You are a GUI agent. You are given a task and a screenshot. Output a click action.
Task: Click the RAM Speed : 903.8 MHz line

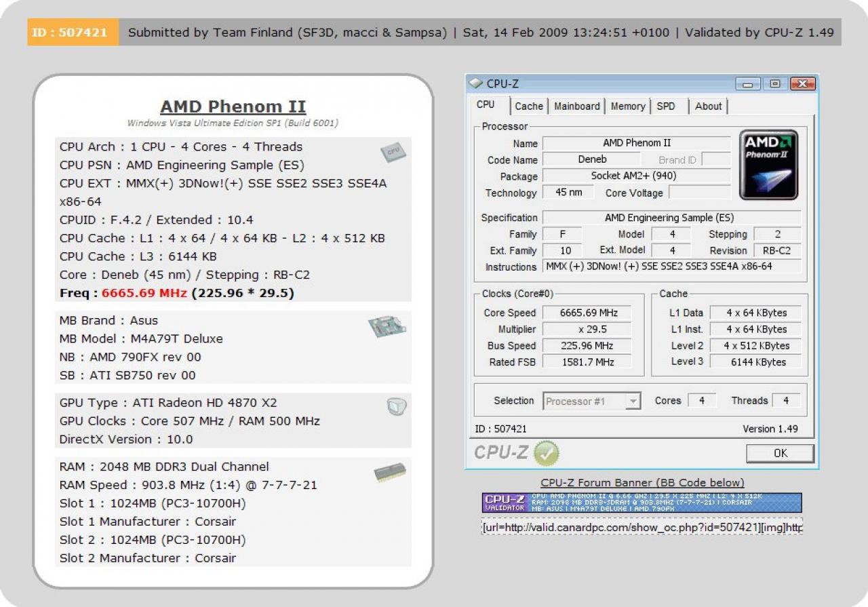coord(189,485)
